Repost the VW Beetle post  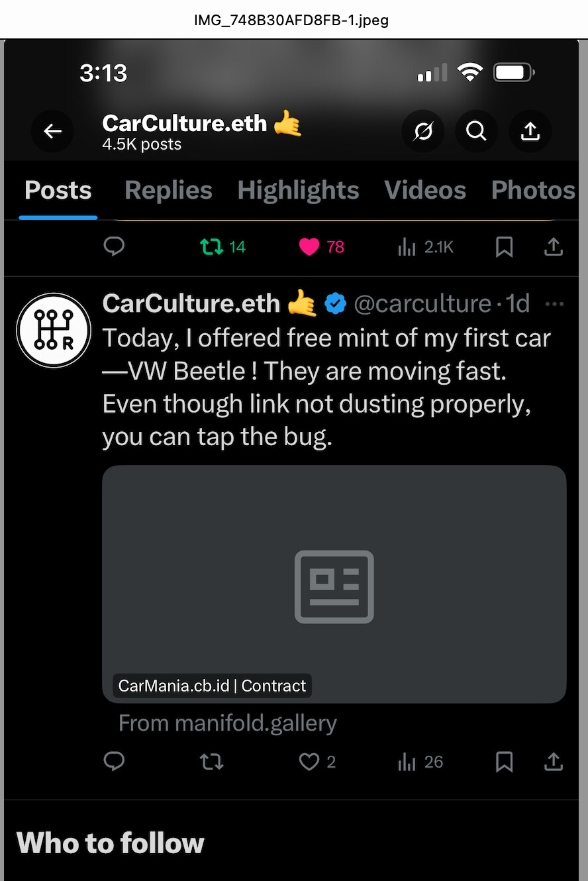click(212, 762)
